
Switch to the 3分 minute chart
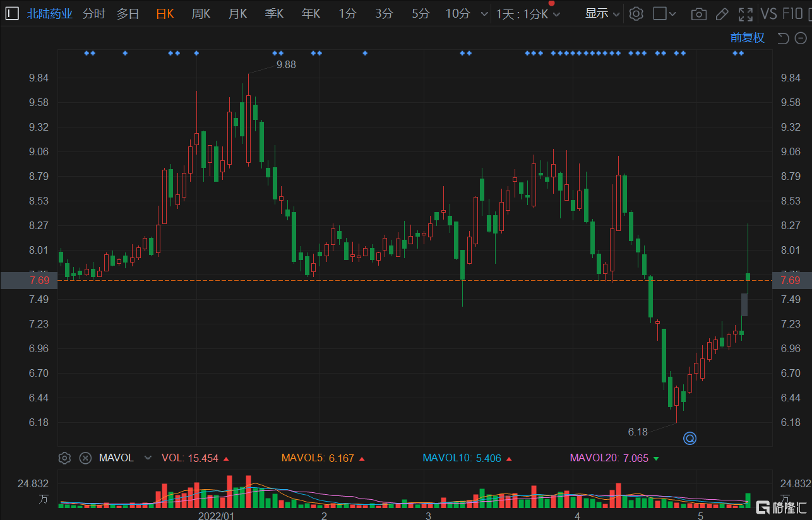[384, 13]
